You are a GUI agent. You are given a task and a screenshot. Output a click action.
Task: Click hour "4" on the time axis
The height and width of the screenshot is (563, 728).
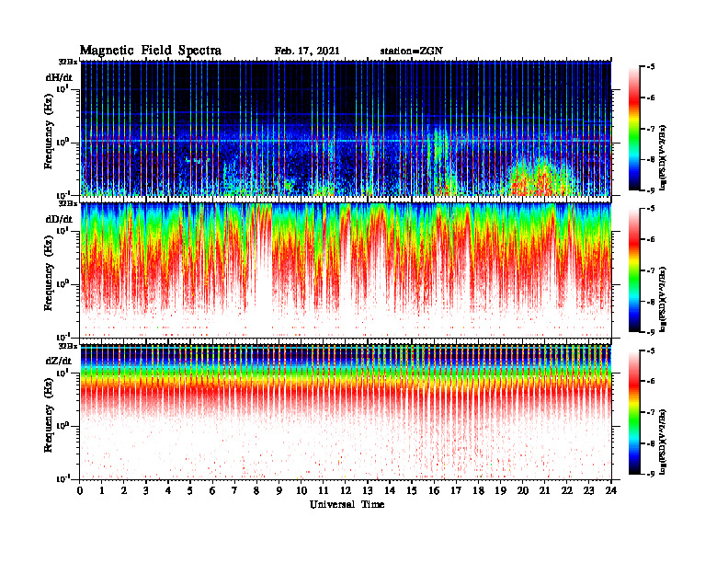tap(168, 490)
